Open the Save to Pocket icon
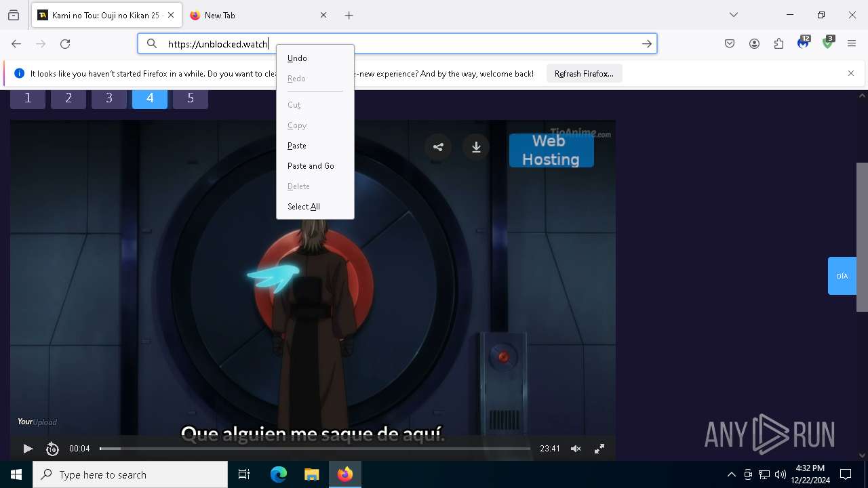Screen dimensions: 868x488 (x=730, y=43)
